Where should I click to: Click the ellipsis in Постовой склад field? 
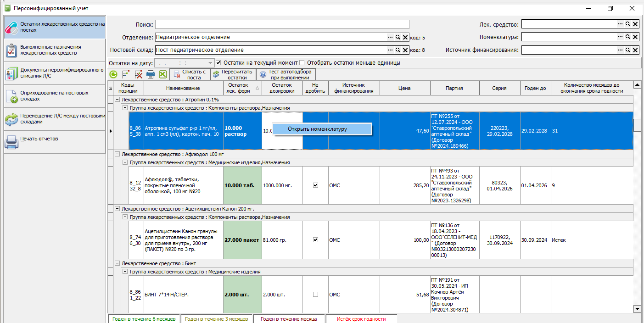(x=390, y=50)
